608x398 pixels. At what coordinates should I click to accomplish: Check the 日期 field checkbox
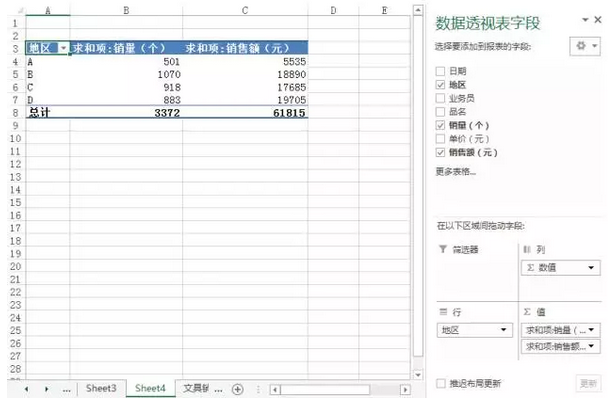click(x=440, y=71)
